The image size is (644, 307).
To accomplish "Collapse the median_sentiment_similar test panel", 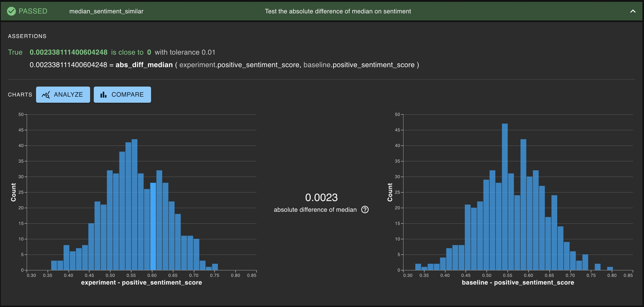I will click(633, 11).
